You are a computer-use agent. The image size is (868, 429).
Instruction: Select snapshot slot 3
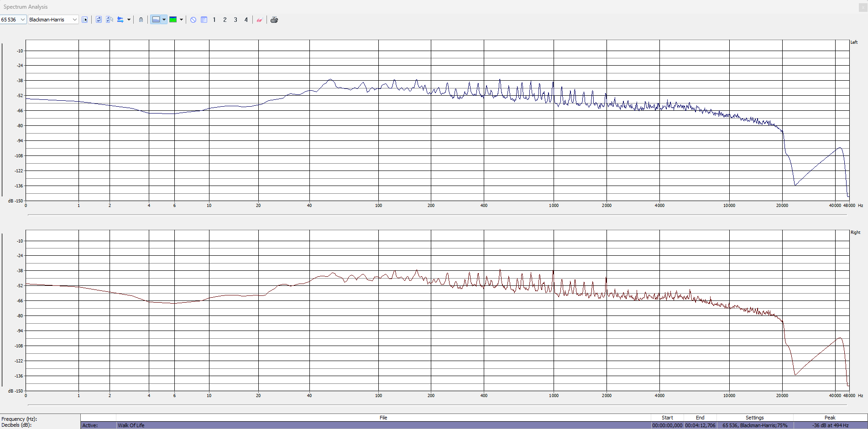235,20
